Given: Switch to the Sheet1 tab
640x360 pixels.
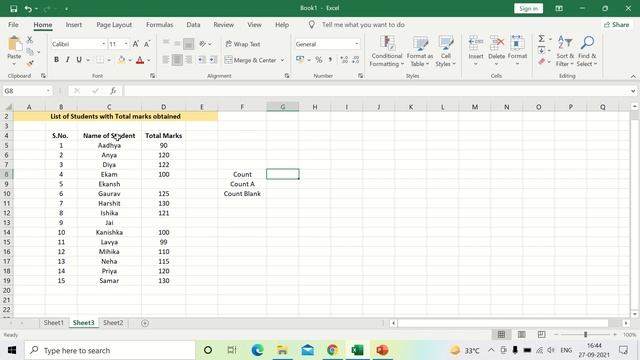Looking at the screenshot, I should coord(53,323).
